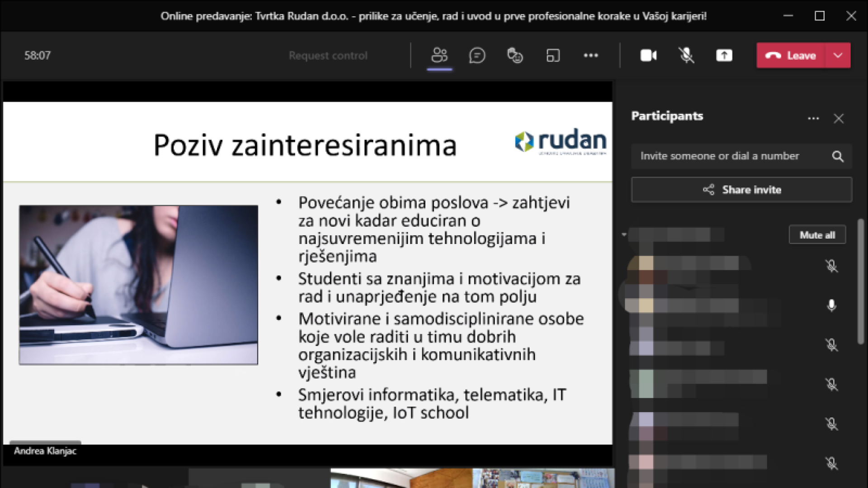This screenshot has height=488, width=868.
Task: Open the reactions icon on the toolbar
Action: coord(515,55)
